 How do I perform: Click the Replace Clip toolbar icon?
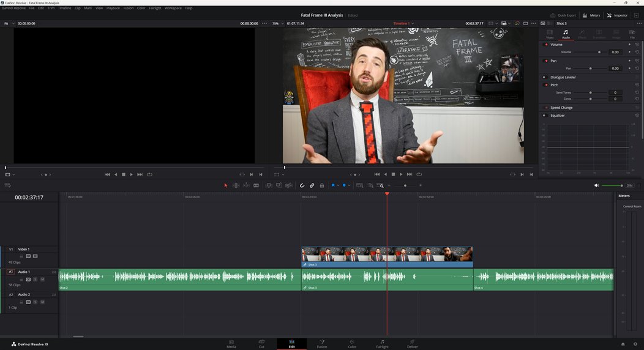pyautogui.click(x=289, y=185)
